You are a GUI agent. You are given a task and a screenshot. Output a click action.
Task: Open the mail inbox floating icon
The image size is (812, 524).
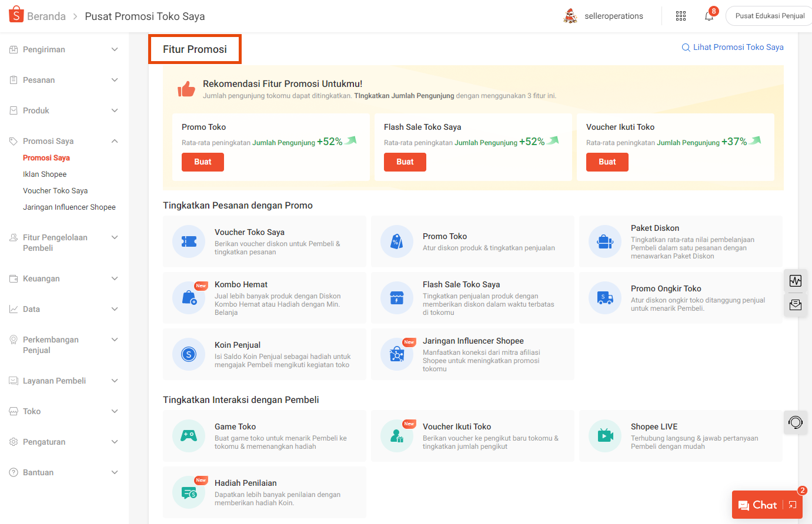[x=796, y=305]
